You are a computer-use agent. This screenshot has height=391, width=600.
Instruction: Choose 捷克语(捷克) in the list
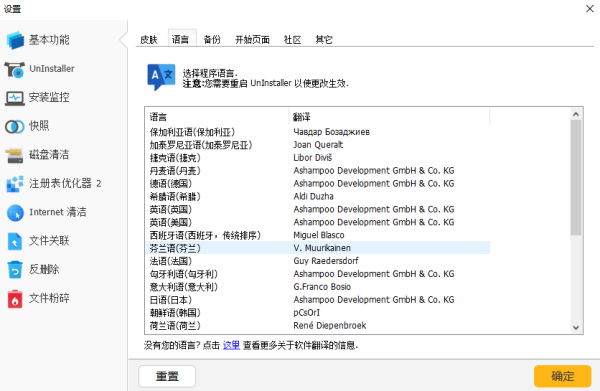[x=318, y=158]
